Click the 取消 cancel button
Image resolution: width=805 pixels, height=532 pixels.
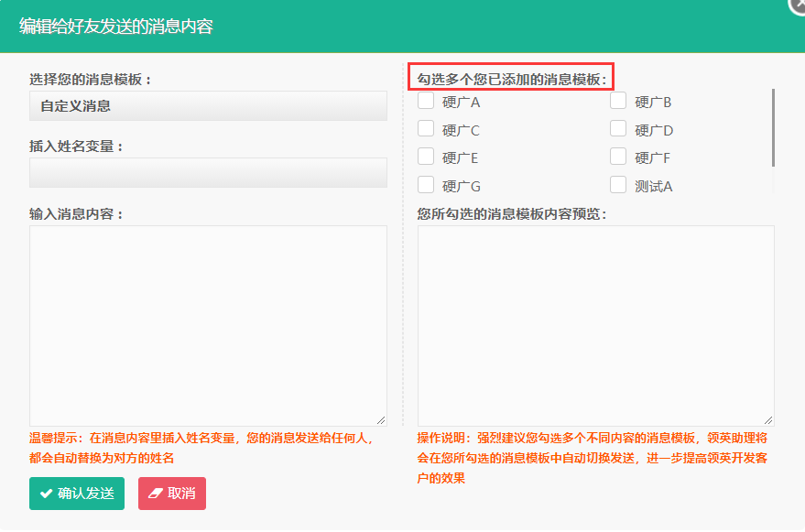[171, 493]
